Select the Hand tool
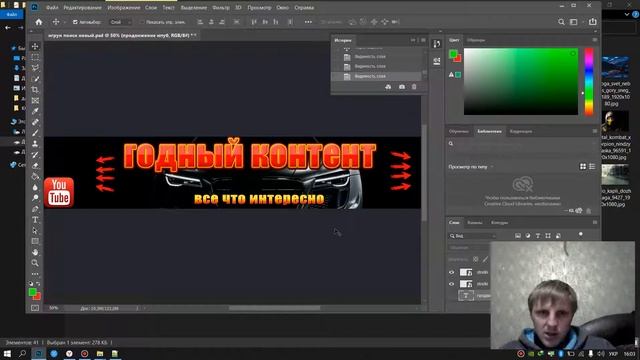 [35, 252]
